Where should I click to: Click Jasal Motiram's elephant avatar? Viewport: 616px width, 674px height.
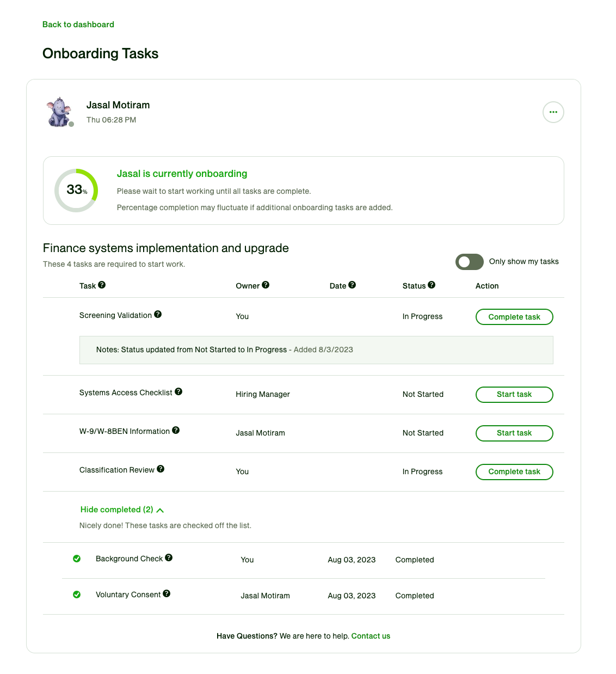tap(59, 113)
